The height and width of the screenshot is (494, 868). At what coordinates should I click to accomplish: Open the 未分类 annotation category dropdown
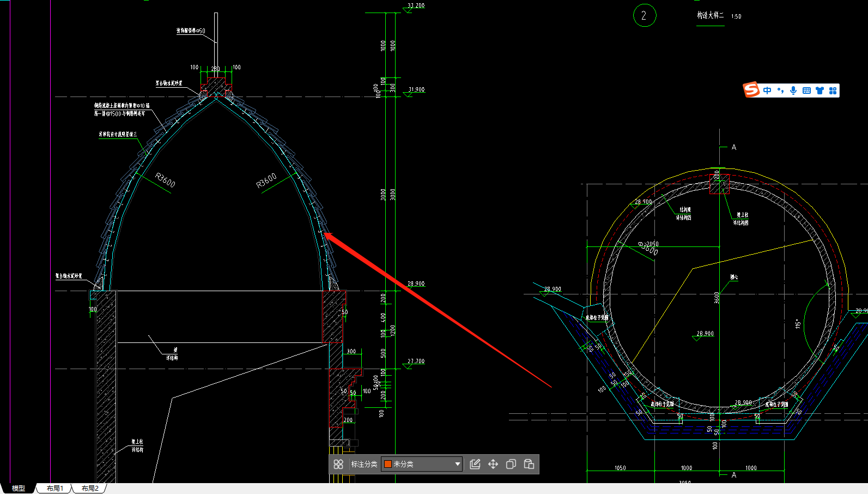pyautogui.click(x=422, y=464)
